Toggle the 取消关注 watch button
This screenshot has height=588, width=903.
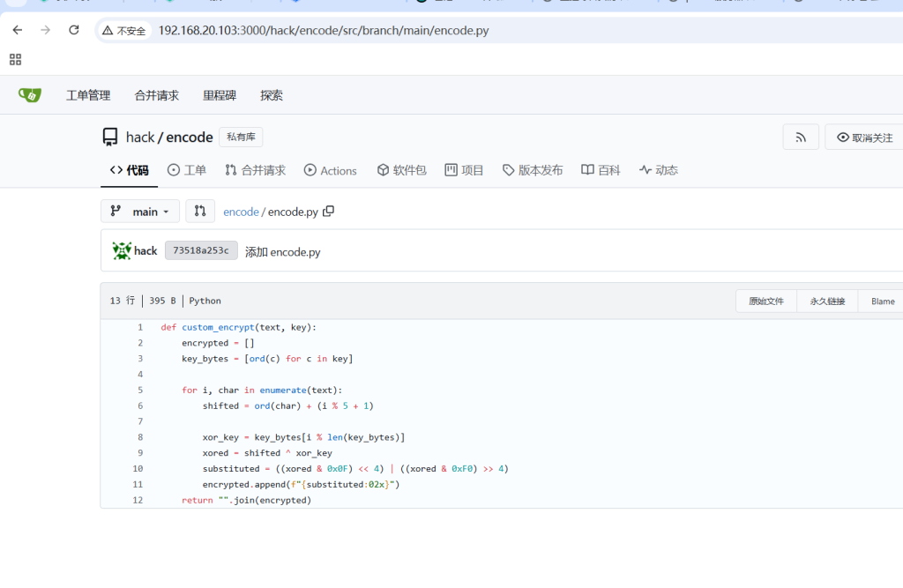tap(864, 138)
